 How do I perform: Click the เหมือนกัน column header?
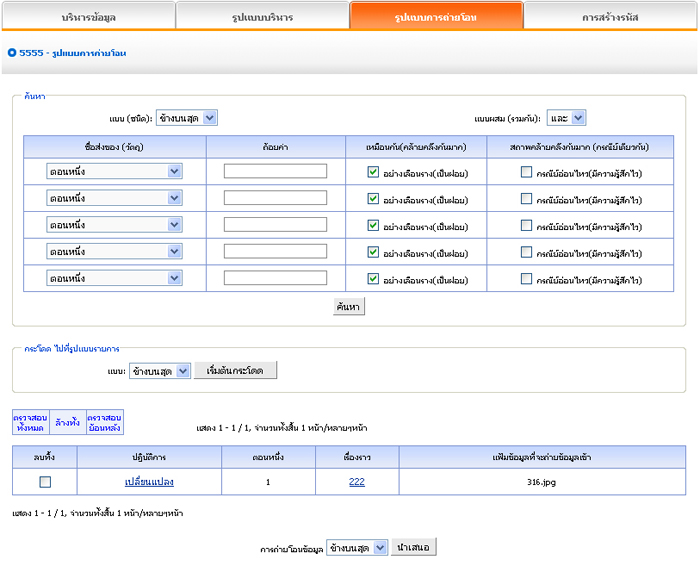(416, 147)
